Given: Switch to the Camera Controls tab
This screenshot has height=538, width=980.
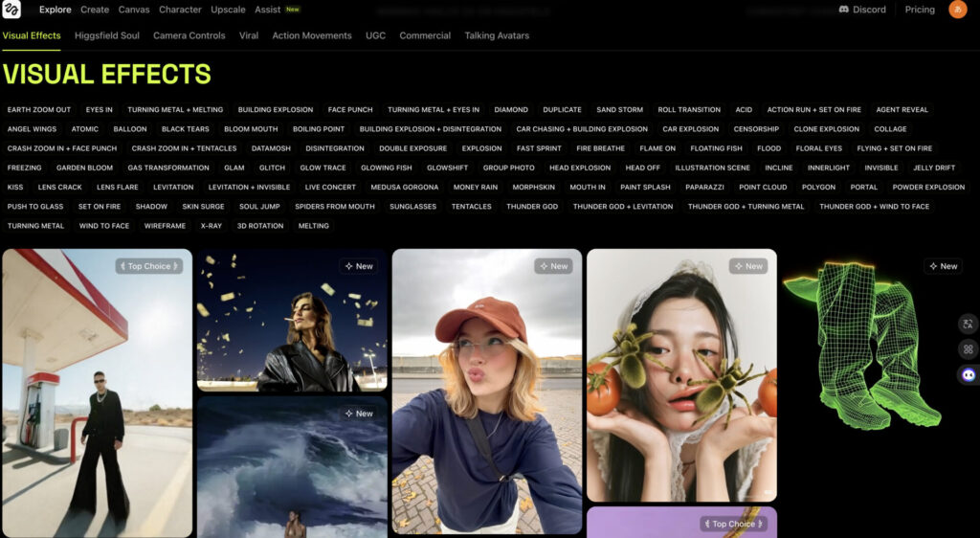Looking at the screenshot, I should 189,35.
